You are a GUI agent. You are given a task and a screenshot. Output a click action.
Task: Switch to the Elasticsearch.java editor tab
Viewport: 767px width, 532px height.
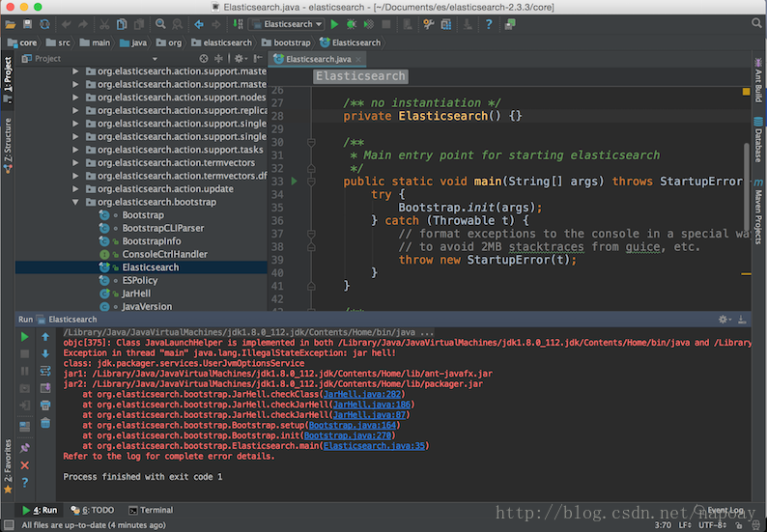(318, 59)
